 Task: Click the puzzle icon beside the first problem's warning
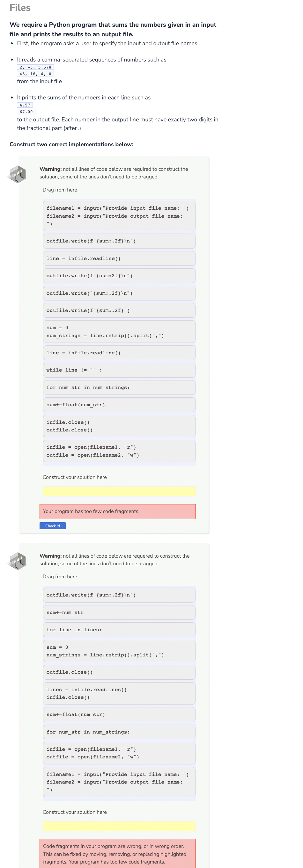tap(17, 174)
